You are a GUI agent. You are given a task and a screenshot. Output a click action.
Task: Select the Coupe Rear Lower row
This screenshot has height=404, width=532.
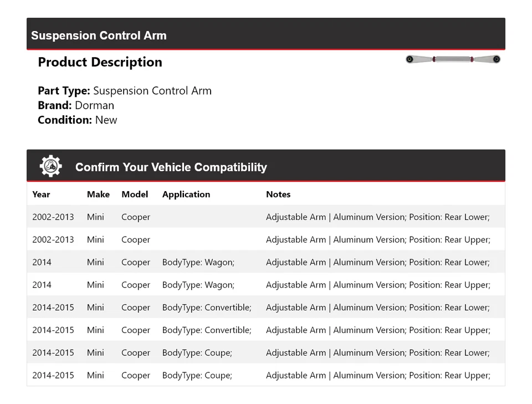click(266, 352)
